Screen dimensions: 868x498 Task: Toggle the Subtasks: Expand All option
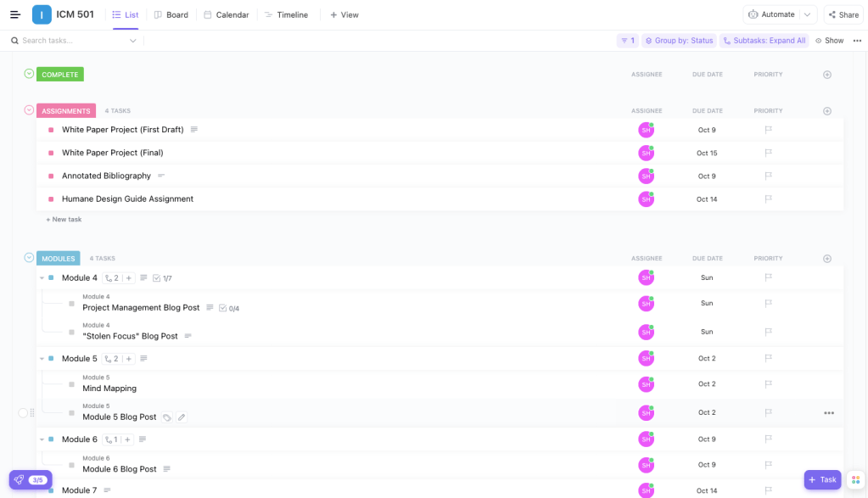click(x=764, y=41)
